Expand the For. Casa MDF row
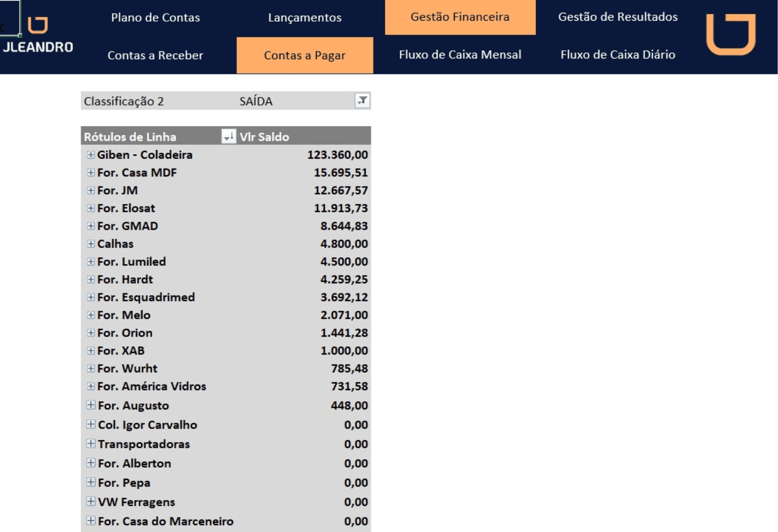 pos(91,172)
